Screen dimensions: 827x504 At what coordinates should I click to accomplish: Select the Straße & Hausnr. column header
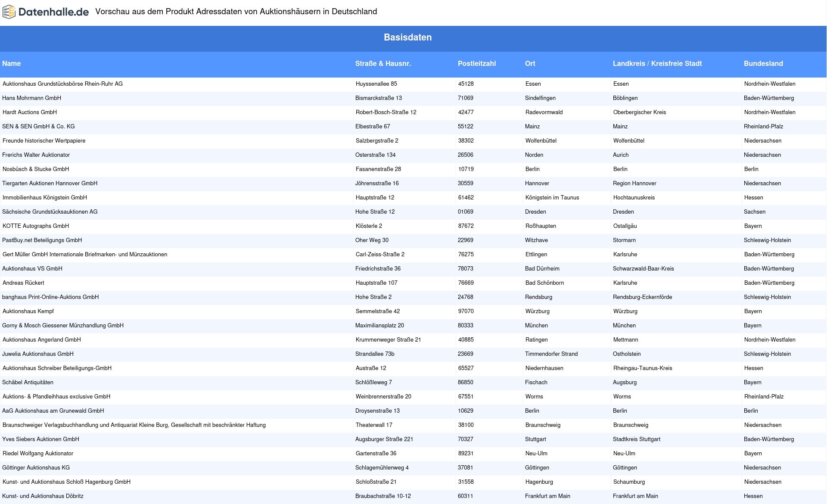(383, 64)
